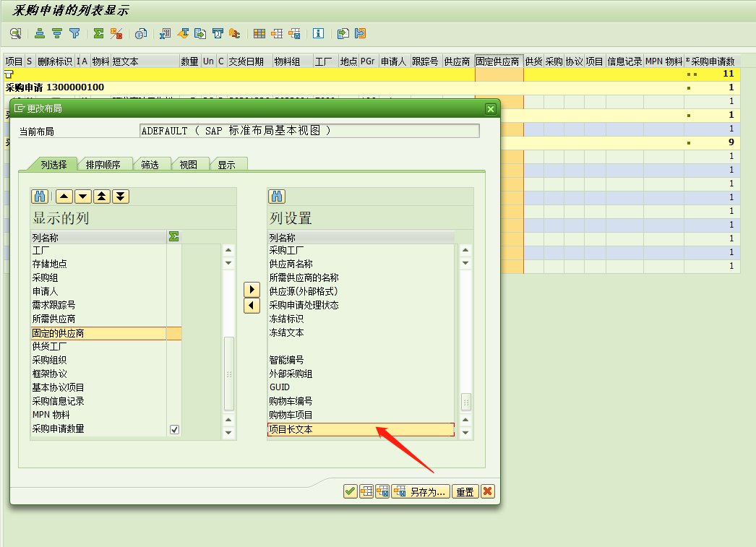Click the scrollbar handle of the column set list
The height and width of the screenshot is (547, 756).
465,402
